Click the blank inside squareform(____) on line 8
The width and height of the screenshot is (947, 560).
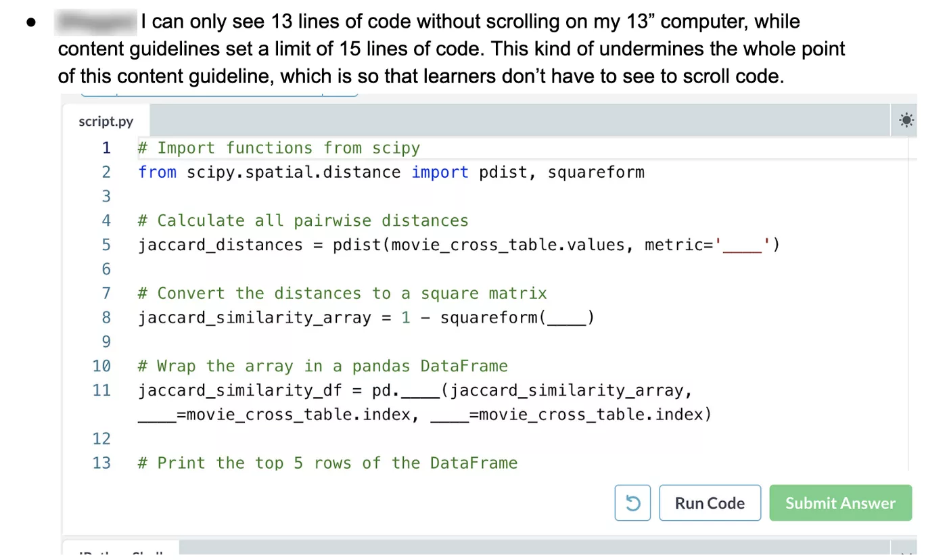point(566,317)
